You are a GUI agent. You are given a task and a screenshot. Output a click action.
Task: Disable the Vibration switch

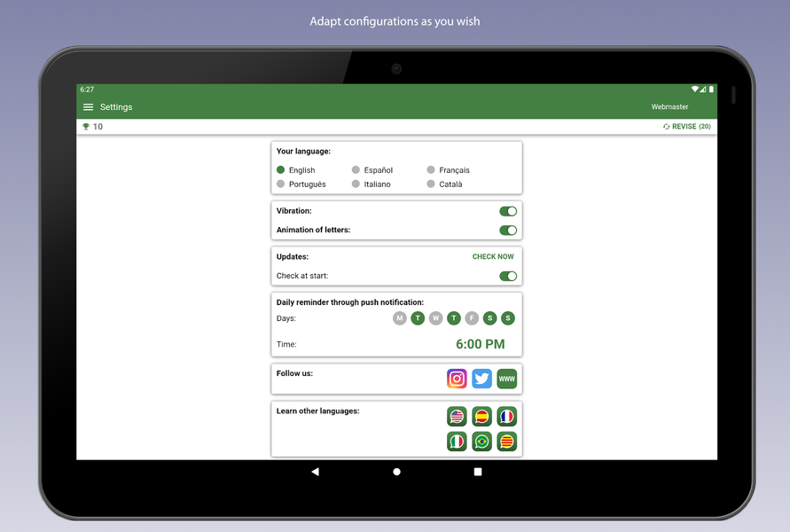(x=508, y=211)
